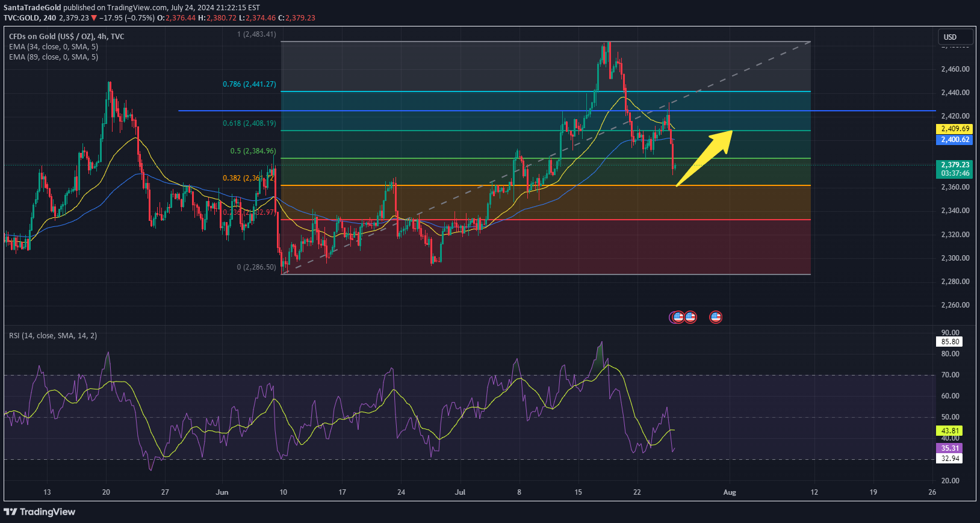Click the 90.00 RSI axis label
980x523 pixels.
coord(951,333)
